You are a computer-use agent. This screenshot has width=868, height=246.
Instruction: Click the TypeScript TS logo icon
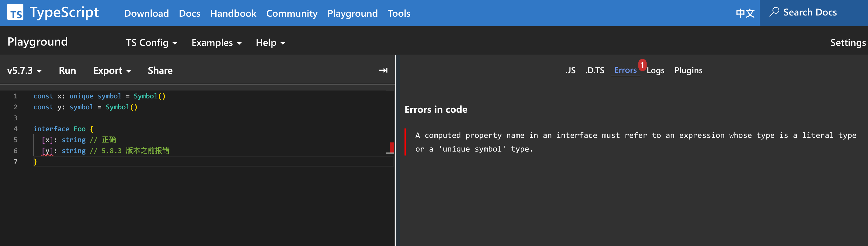(15, 12)
